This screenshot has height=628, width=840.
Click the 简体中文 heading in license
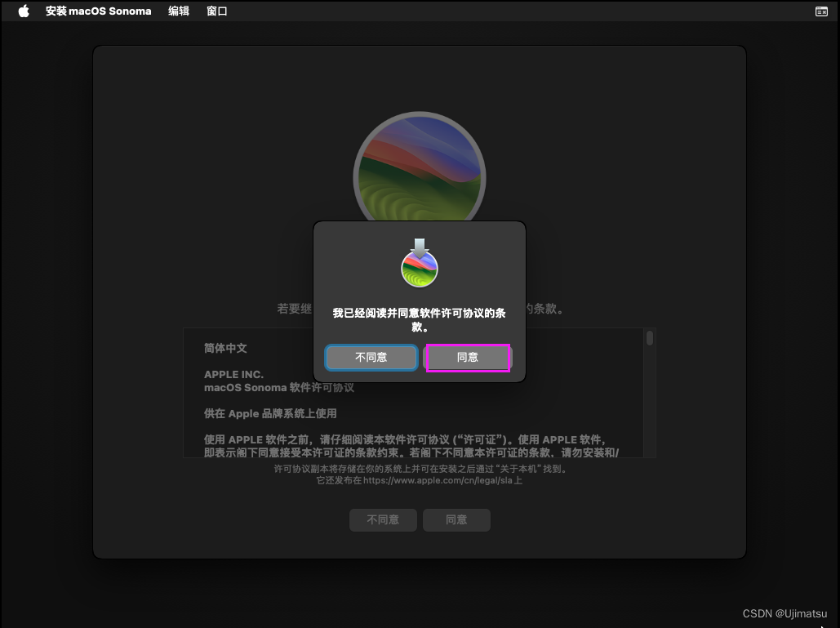225,348
